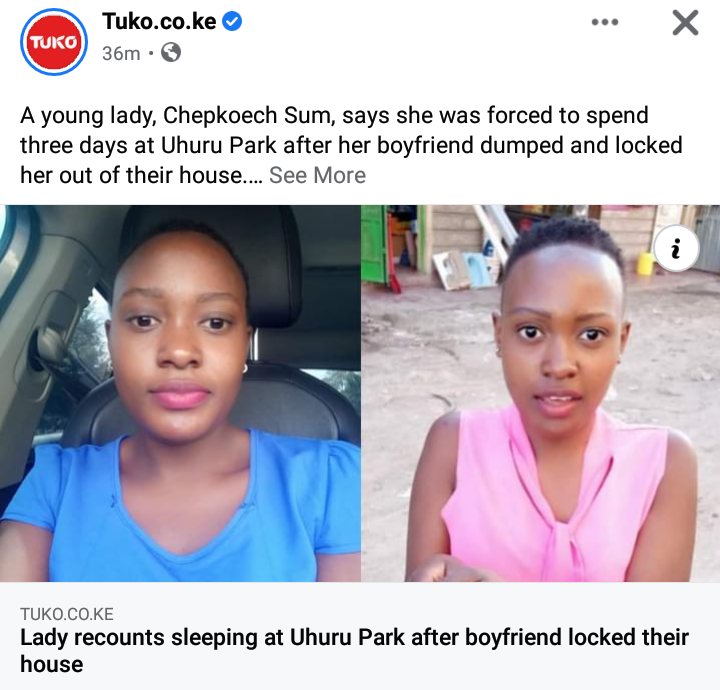The image size is (720, 690).
Task: Expand the caption with See More
Action: point(317,175)
